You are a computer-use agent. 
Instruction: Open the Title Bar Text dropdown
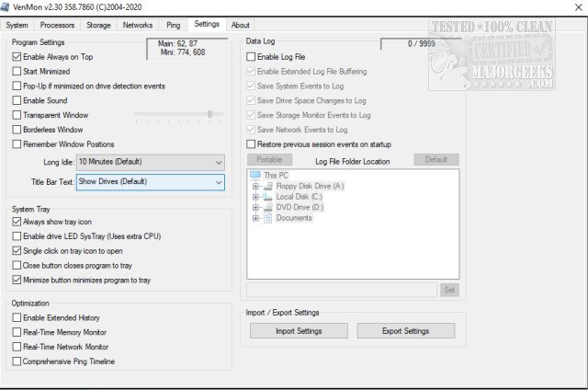click(151, 182)
